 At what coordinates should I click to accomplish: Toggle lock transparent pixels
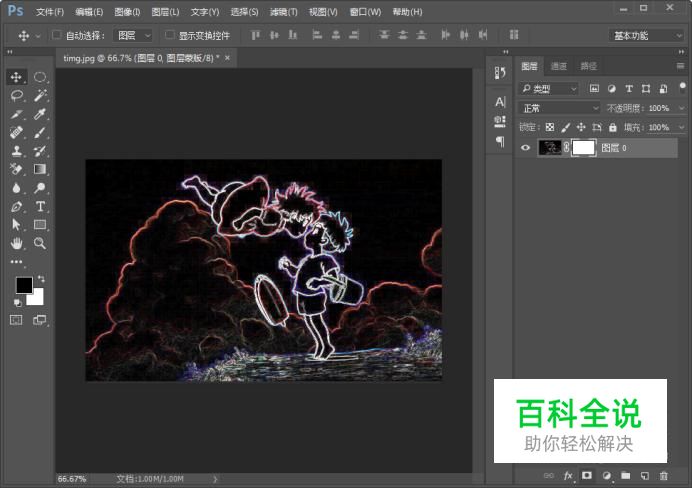[549, 128]
